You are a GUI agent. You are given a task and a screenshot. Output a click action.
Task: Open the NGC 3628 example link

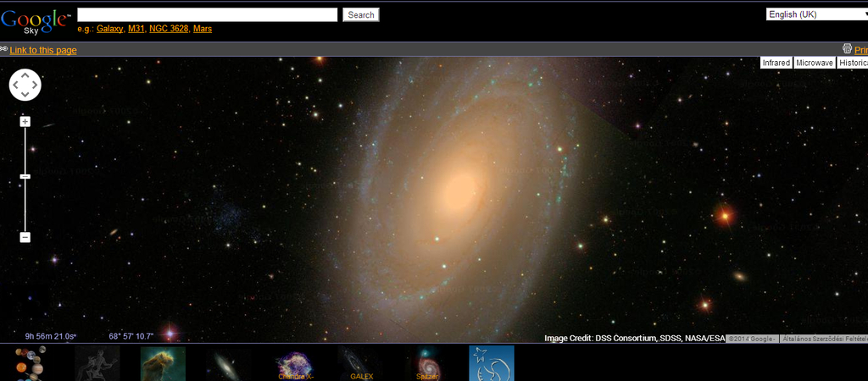point(169,29)
